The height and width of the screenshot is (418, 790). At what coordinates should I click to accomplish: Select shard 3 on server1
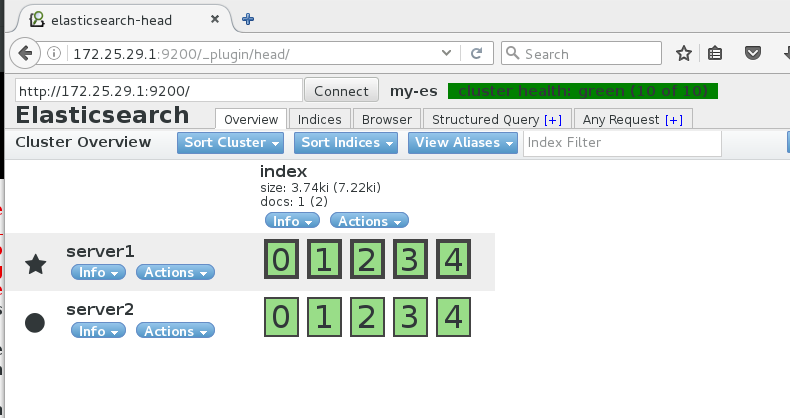(x=410, y=259)
